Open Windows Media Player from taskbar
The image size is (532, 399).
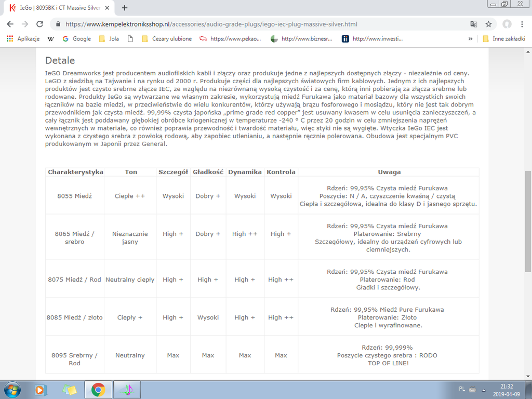(x=41, y=390)
